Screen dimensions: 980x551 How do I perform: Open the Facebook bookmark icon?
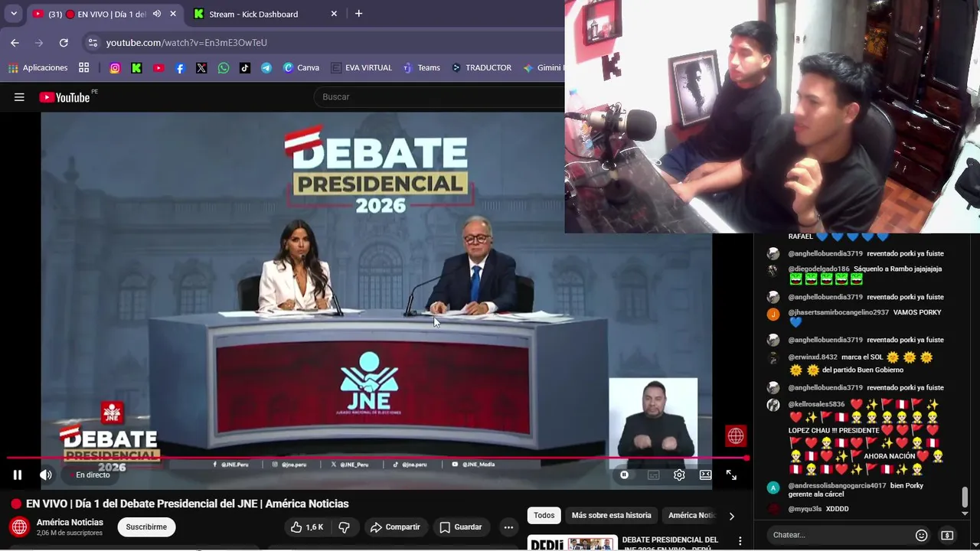180,68
